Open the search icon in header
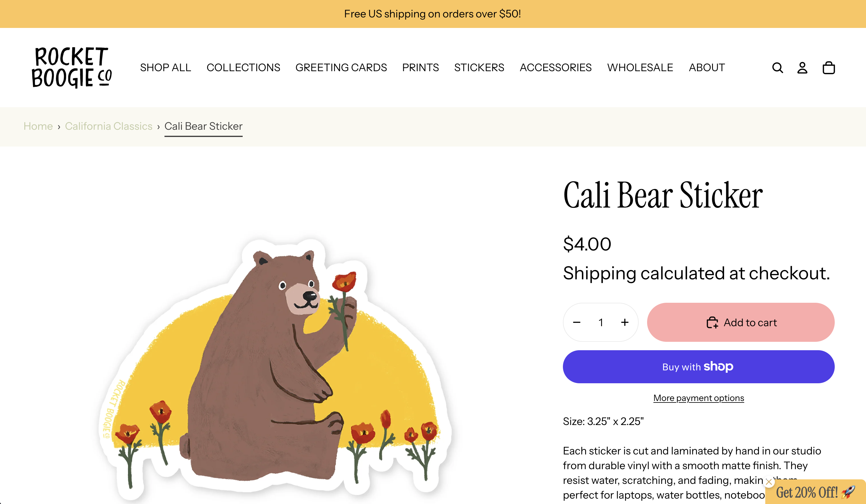Image resolution: width=866 pixels, height=504 pixels. (x=777, y=68)
